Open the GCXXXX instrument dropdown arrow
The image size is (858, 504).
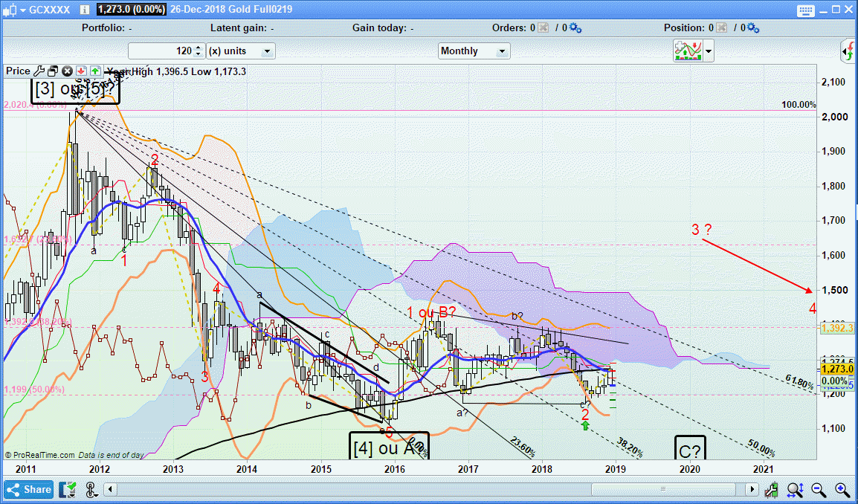tap(22, 10)
